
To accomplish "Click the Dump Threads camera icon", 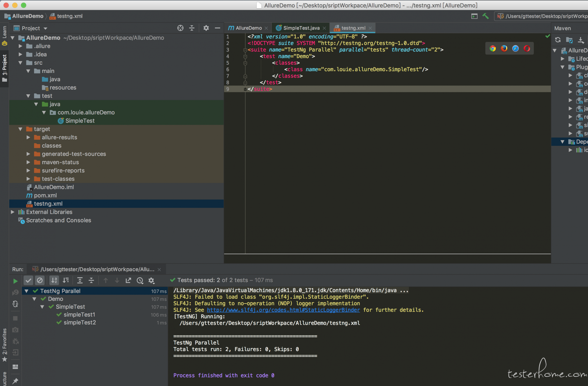I will (15, 330).
